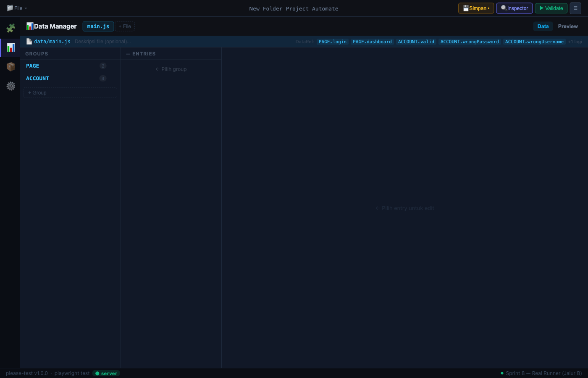The width and height of the screenshot is (588, 378).
Task: Open the File dropdown menu
Action: click(17, 8)
